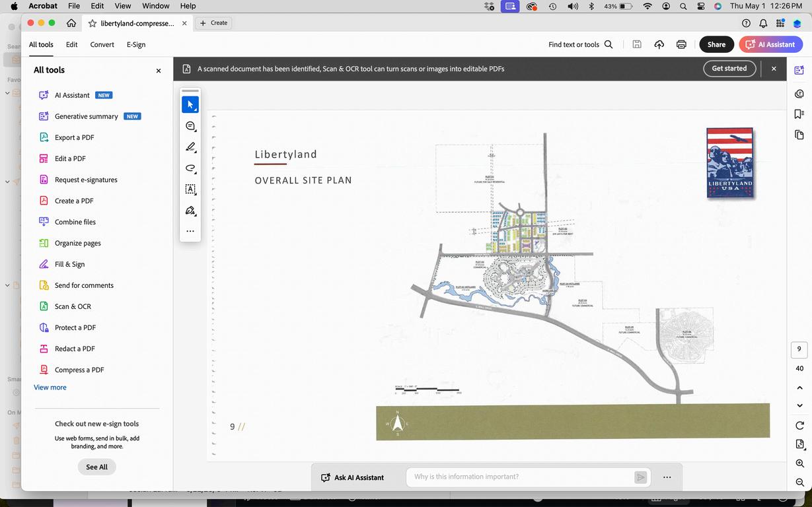Click the Share button
Screen dimensions: 812x507
(716, 44)
